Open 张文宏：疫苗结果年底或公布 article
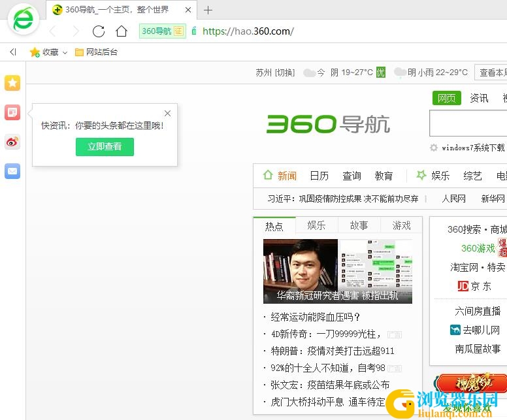The height and width of the screenshot is (420, 507). tap(330, 385)
